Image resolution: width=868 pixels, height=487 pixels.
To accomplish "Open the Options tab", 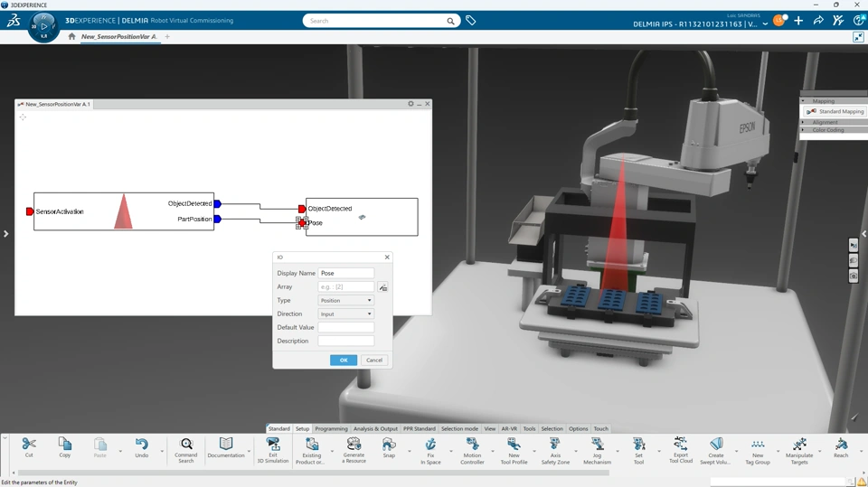I will point(578,428).
